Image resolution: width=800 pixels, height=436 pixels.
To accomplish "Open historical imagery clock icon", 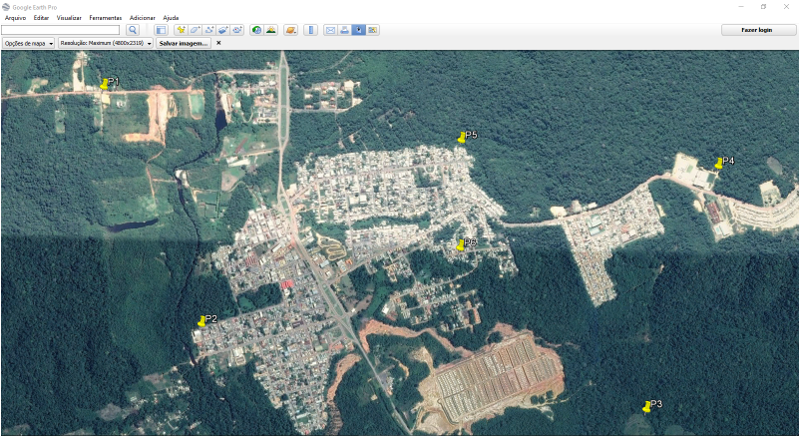I will [257, 30].
